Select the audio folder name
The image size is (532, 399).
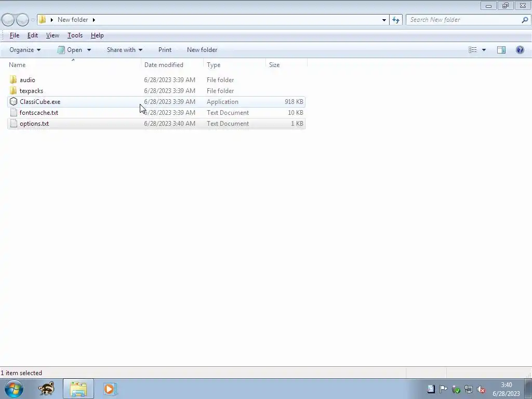tap(28, 80)
